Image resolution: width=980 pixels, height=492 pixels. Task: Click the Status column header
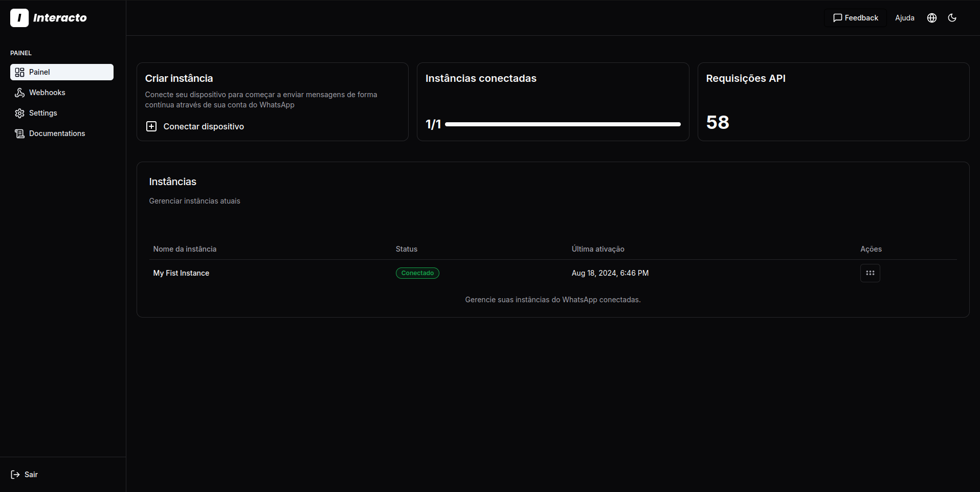[x=407, y=249]
